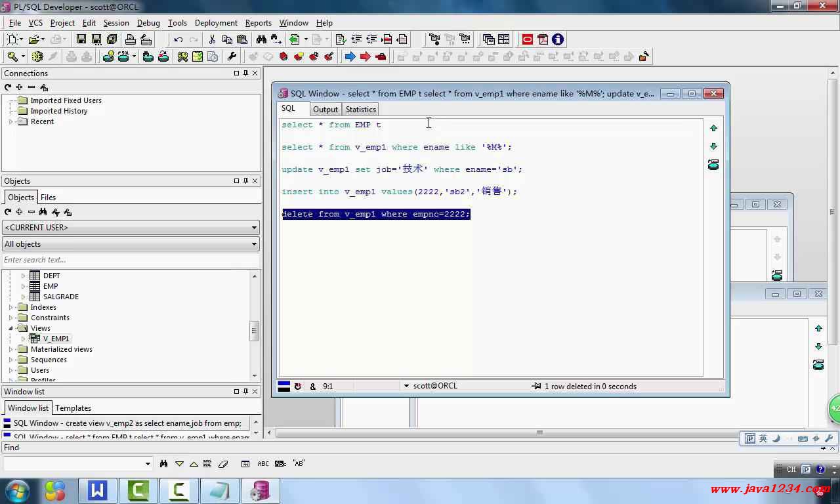Click database fetch icon in front SQL Window
840x504 pixels.
click(713, 165)
